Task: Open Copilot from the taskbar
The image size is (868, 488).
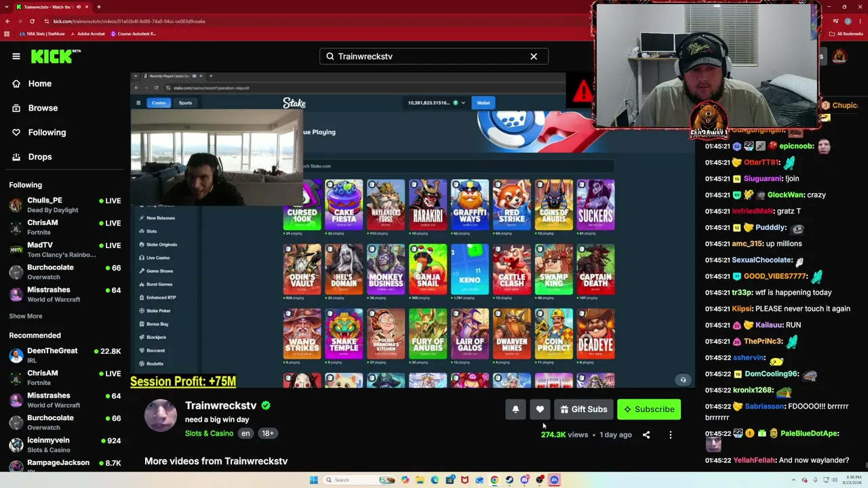Action: tap(405, 480)
